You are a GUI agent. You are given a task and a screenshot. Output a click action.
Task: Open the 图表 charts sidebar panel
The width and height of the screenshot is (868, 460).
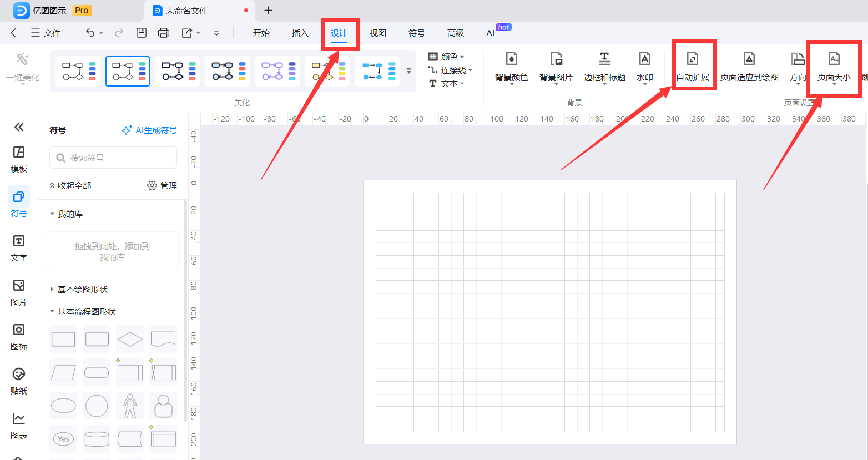pyautogui.click(x=18, y=427)
